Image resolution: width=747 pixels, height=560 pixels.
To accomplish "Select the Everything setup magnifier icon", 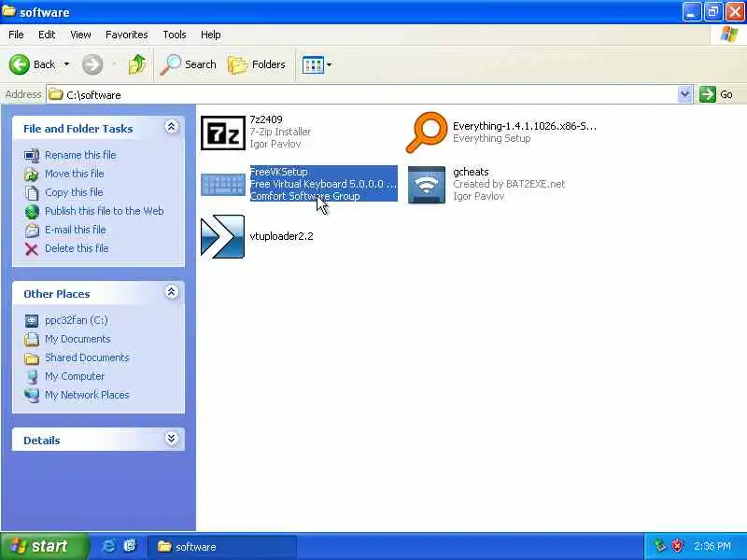I will [x=427, y=133].
